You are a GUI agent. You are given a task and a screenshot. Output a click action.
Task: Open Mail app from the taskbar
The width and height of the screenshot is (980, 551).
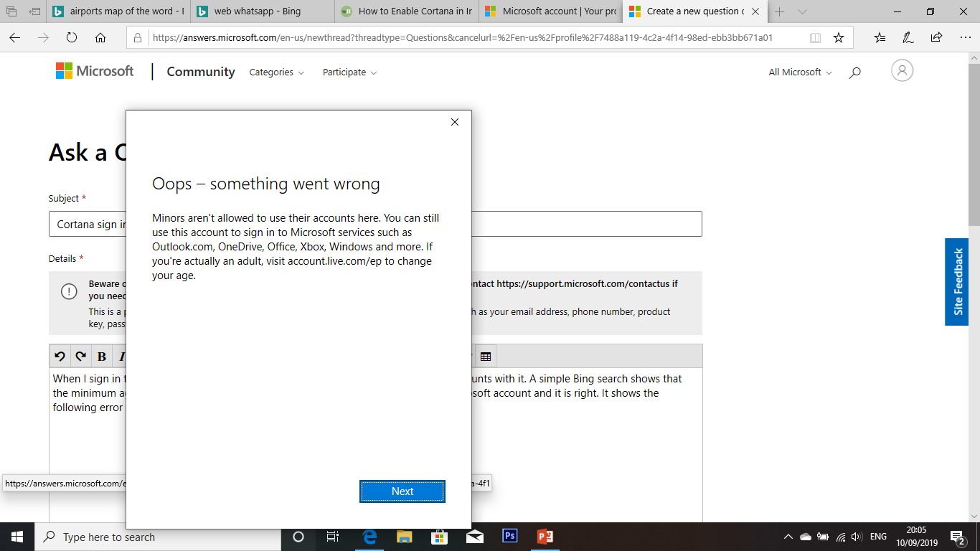474,537
